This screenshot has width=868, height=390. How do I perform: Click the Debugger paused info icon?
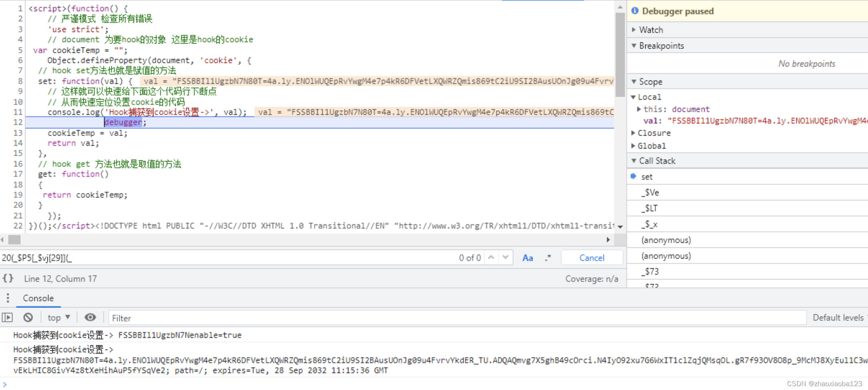(x=634, y=11)
